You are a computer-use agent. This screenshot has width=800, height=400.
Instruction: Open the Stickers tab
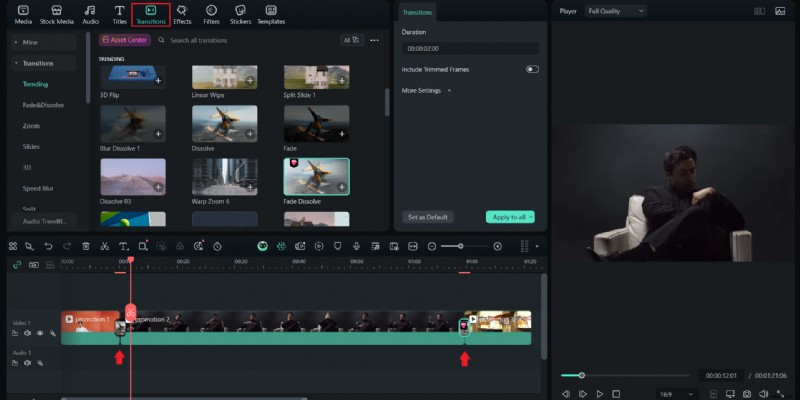(241, 14)
